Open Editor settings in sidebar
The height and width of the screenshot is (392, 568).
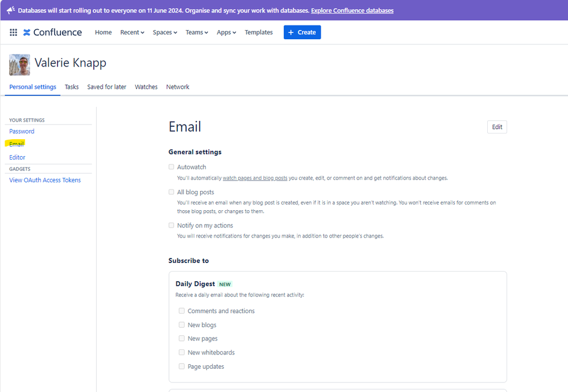pos(17,157)
